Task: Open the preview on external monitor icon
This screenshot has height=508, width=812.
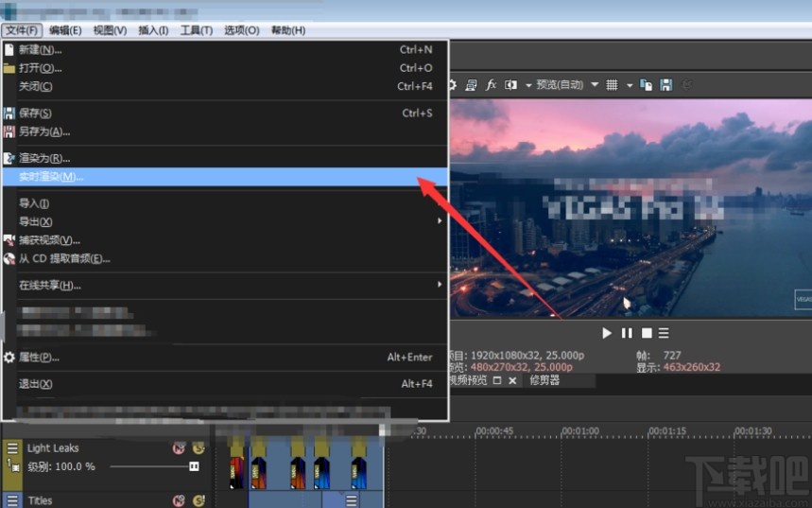Action: [471, 85]
